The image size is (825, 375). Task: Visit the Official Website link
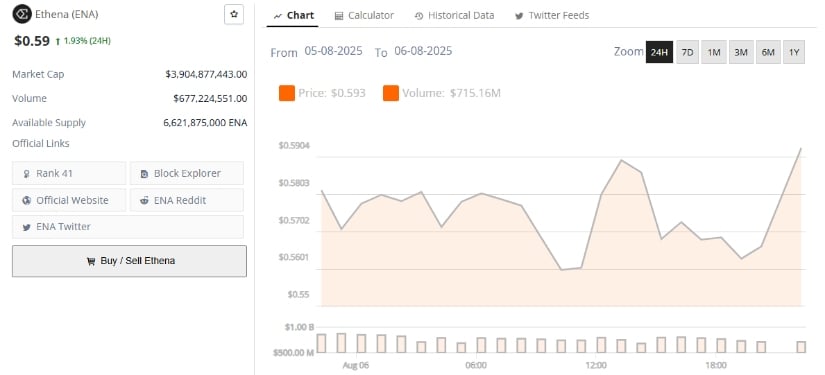(69, 200)
